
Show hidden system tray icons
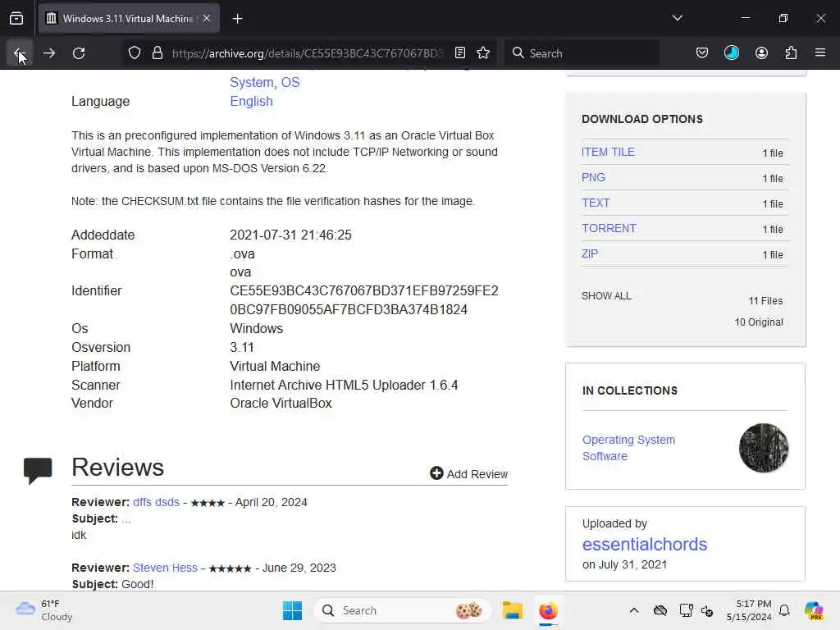[x=634, y=610]
